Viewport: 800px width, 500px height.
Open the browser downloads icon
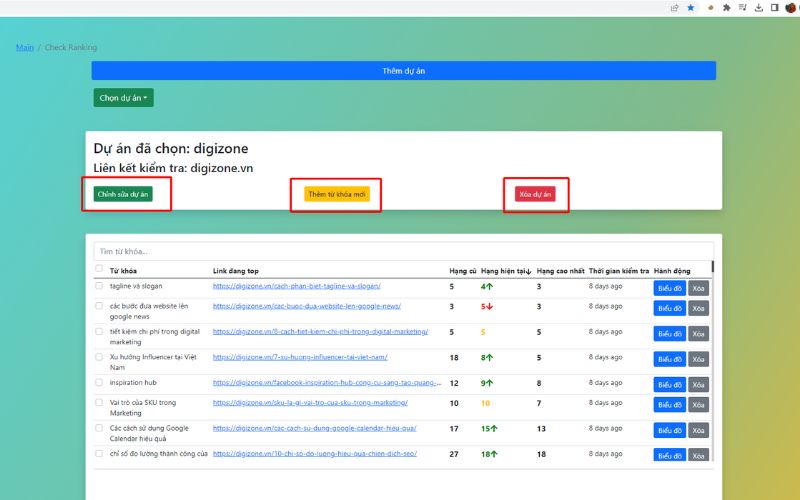(759, 8)
